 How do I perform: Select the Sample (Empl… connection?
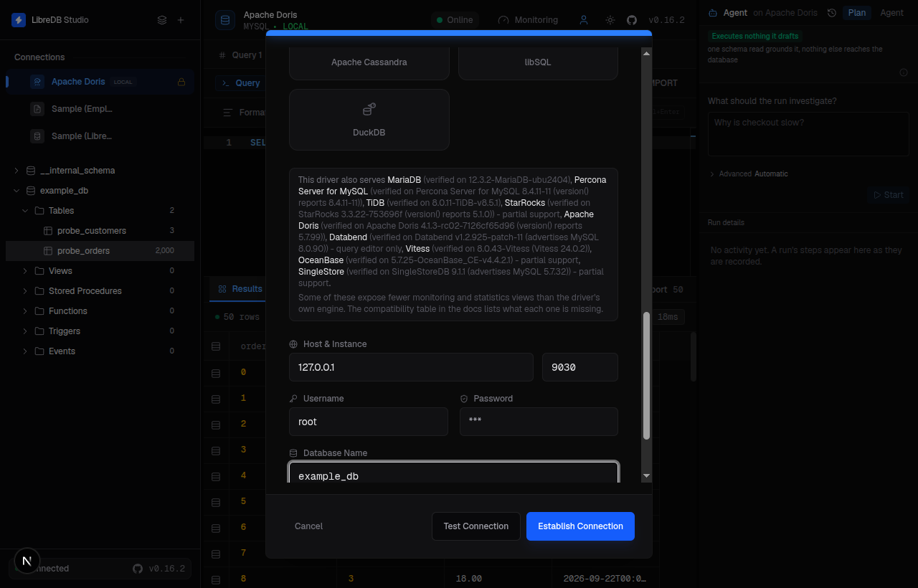[100, 109]
